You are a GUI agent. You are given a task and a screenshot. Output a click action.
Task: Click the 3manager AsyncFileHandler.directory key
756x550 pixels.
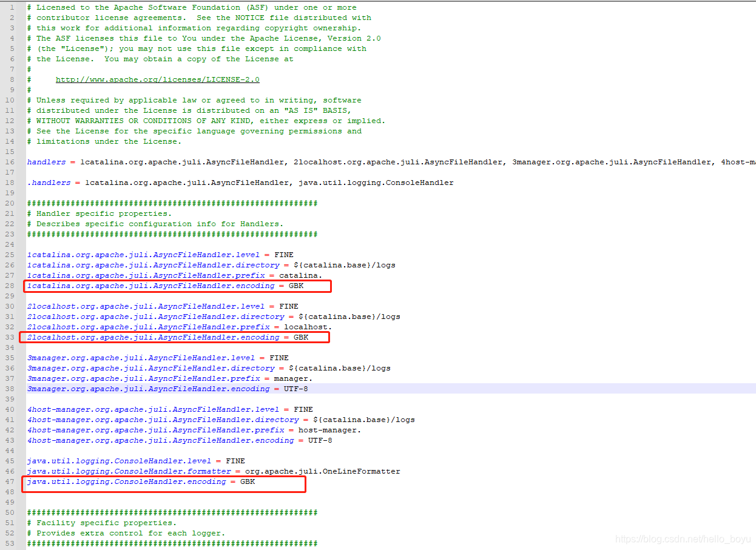(150, 368)
